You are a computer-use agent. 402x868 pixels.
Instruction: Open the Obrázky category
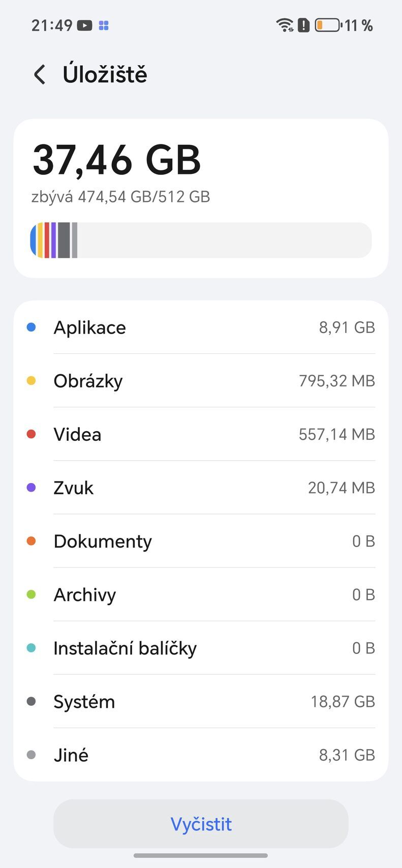pos(201,380)
